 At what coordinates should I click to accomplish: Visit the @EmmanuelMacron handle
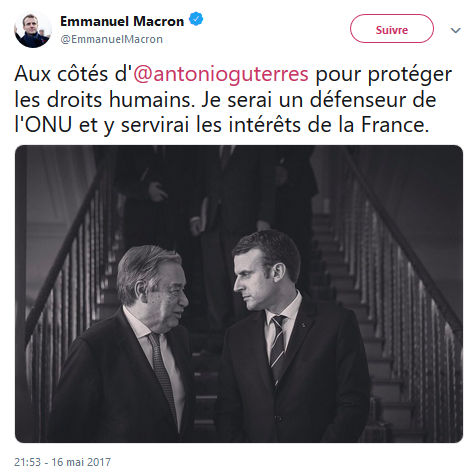click(111, 39)
